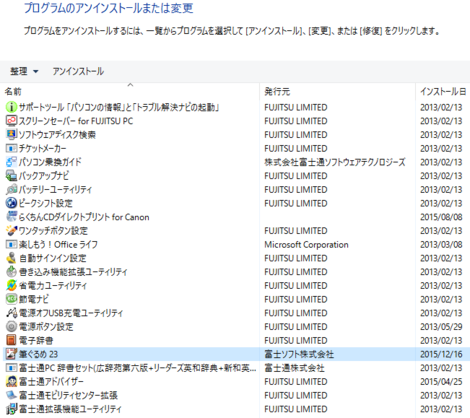Click the らくちんCDダイレクトプリント for Canon icon
This screenshot has width=470, height=418.
[11, 217]
